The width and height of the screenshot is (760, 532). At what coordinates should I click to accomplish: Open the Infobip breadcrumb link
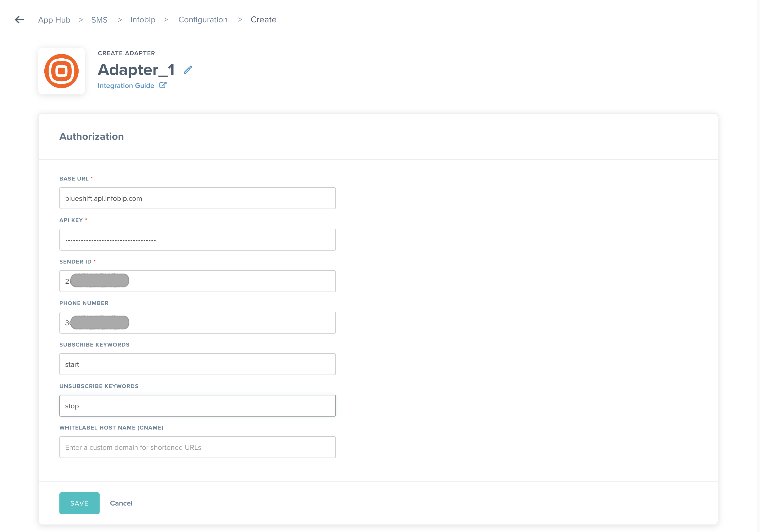[x=143, y=20]
